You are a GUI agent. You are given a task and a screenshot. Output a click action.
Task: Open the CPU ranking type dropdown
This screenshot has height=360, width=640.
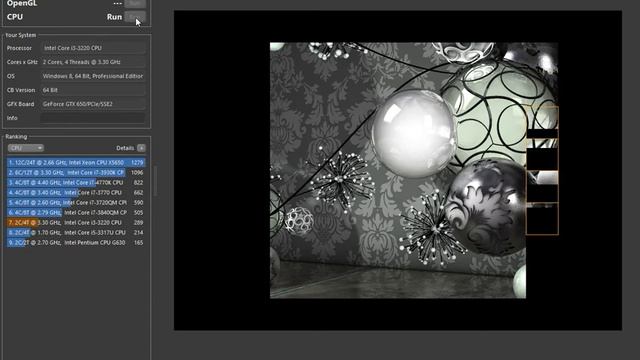tap(25, 148)
